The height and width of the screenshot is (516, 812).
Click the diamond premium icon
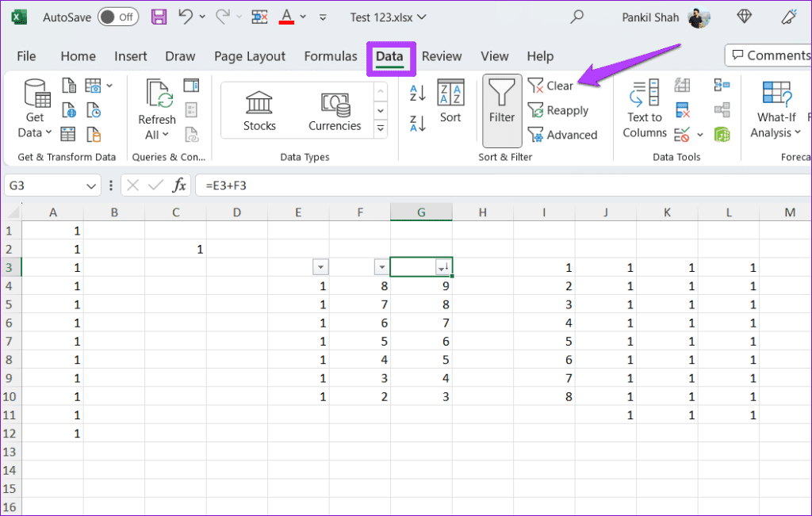(x=744, y=17)
